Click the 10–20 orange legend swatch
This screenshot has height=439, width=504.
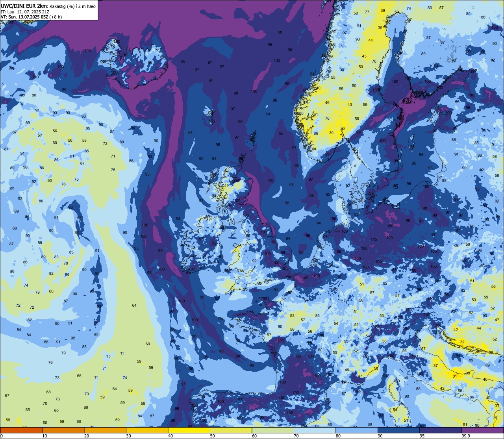(63, 430)
